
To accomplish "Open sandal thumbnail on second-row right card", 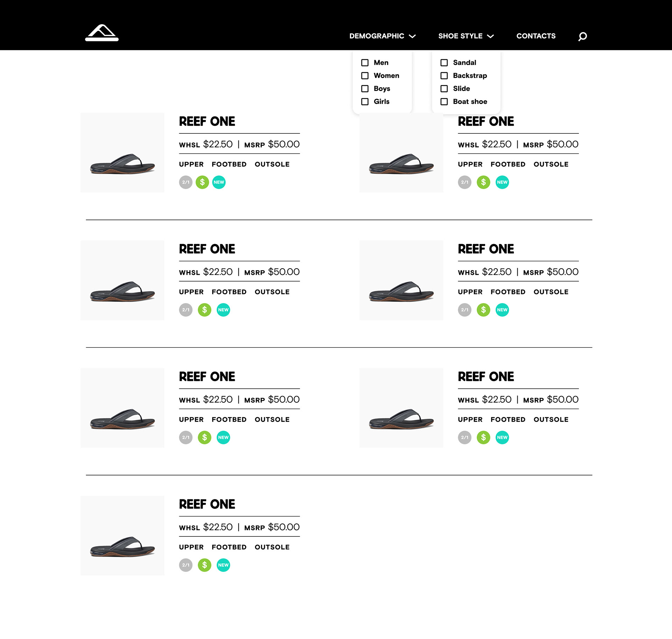I will coord(401,280).
